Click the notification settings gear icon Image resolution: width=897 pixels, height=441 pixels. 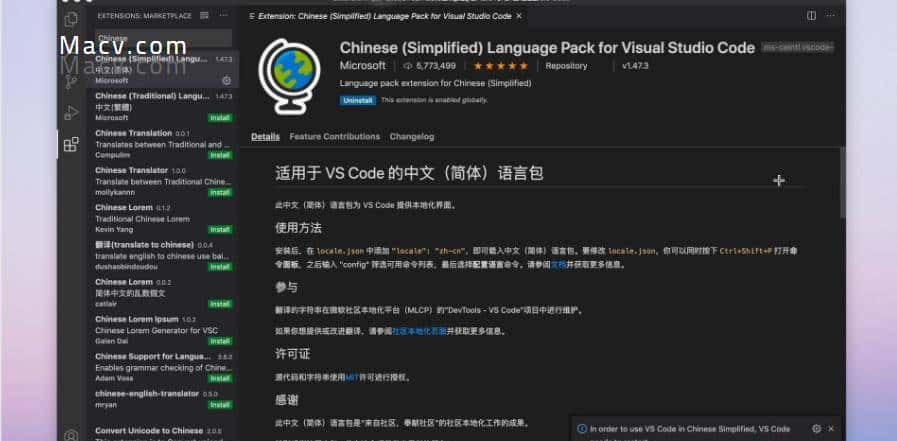point(816,428)
